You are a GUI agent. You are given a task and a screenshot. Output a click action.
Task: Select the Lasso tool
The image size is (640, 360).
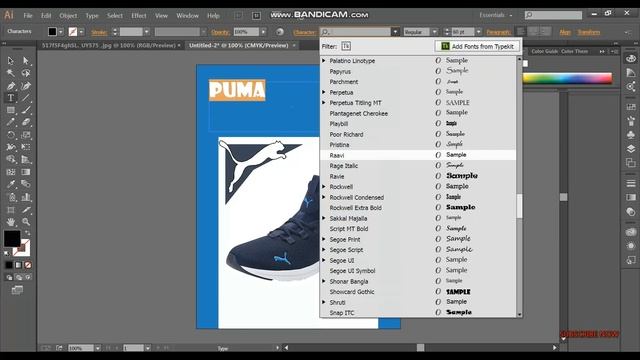[26, 73]
